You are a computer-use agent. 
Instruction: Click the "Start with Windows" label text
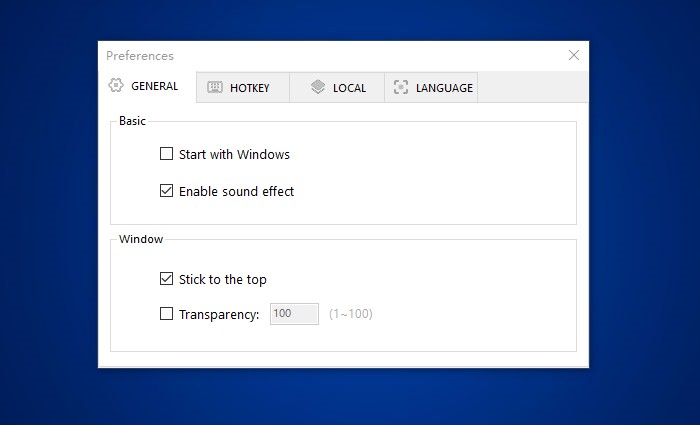tap(234, 154)
